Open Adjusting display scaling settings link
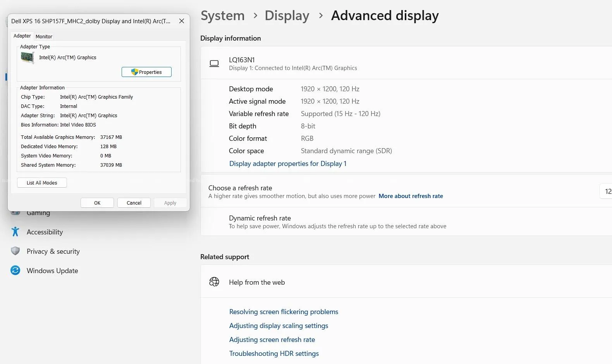This screenshot has height=364, width=612. pyautogui.click(x=278, y=326)
